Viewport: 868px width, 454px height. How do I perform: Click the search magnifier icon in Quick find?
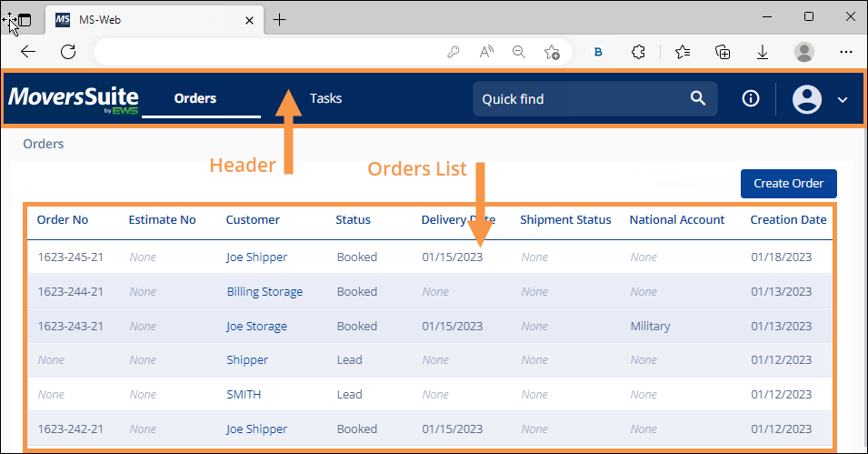click(697, 99)
